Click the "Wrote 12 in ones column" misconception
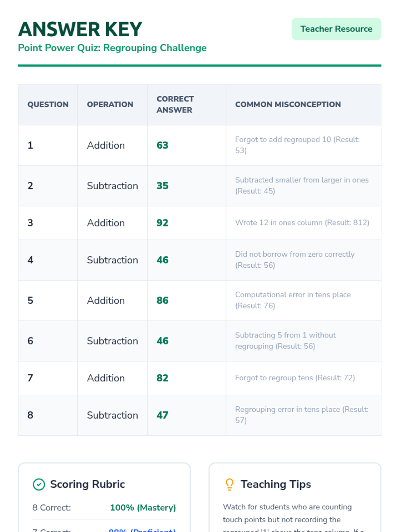This screenshot has width=399, height=532. point(302,223)
